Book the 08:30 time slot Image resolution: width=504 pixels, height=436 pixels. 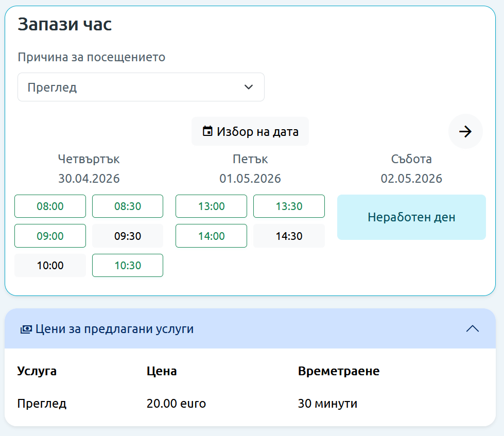tap(128, 206)
